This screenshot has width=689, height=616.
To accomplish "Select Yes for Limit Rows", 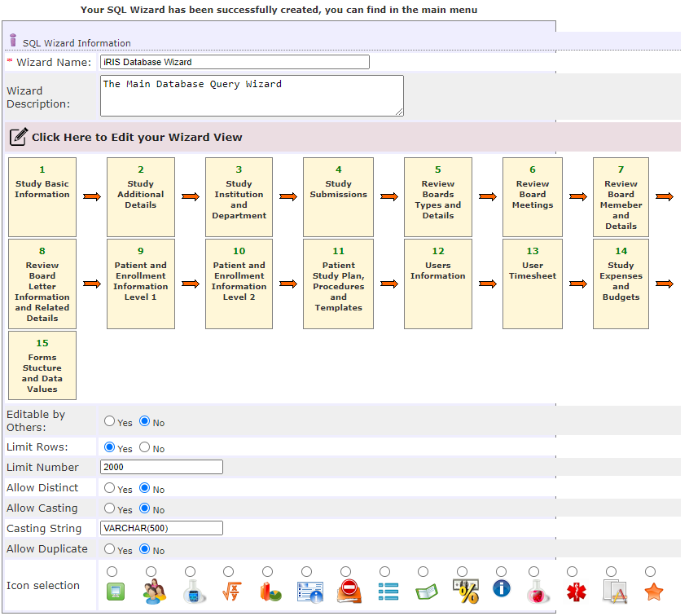I will [x=109, y=447].
